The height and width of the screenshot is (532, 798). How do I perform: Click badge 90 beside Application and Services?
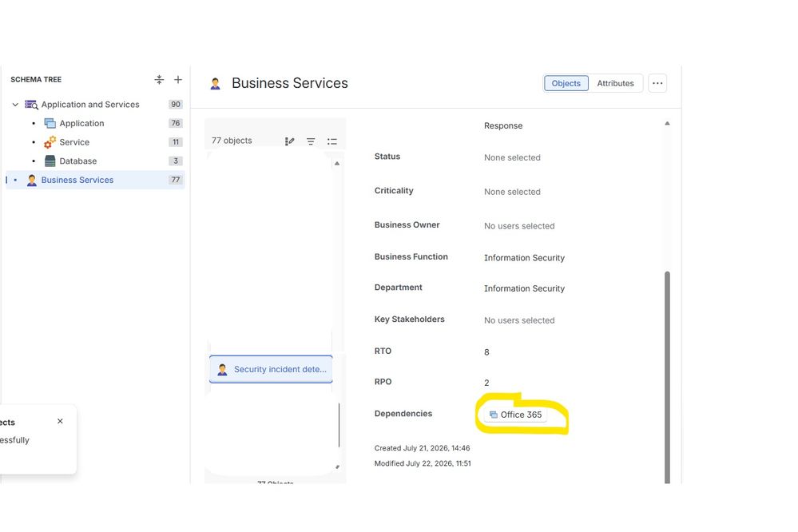click(176, 105)
